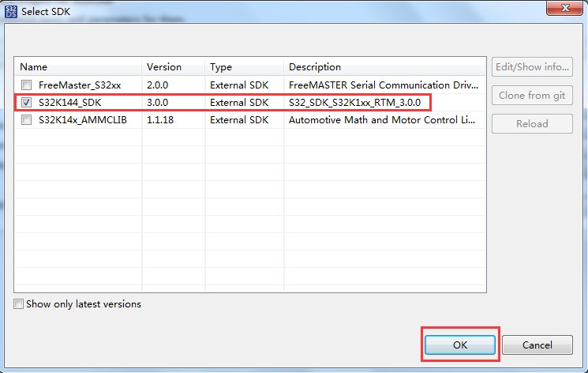Click the FreeMASTER Serial Communication description
The width and height of the screenshot is (588, 373).
point(384,85)
